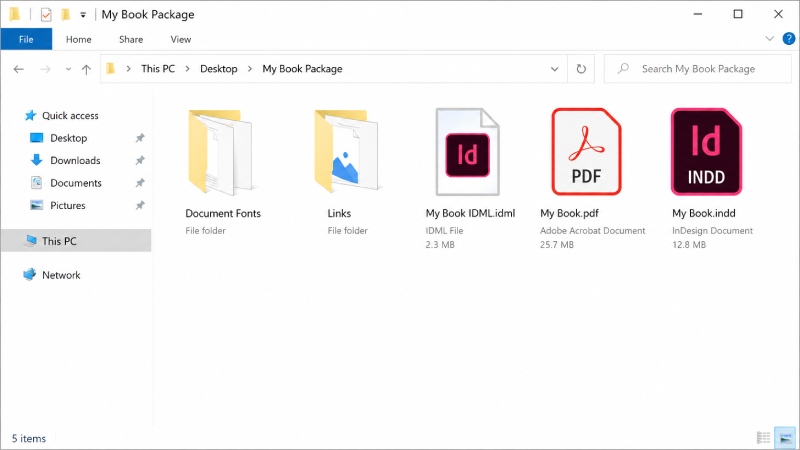Unpin Documents using its pin icon
The width and height of the screenshot is (800, 450).
coord(139,183)
